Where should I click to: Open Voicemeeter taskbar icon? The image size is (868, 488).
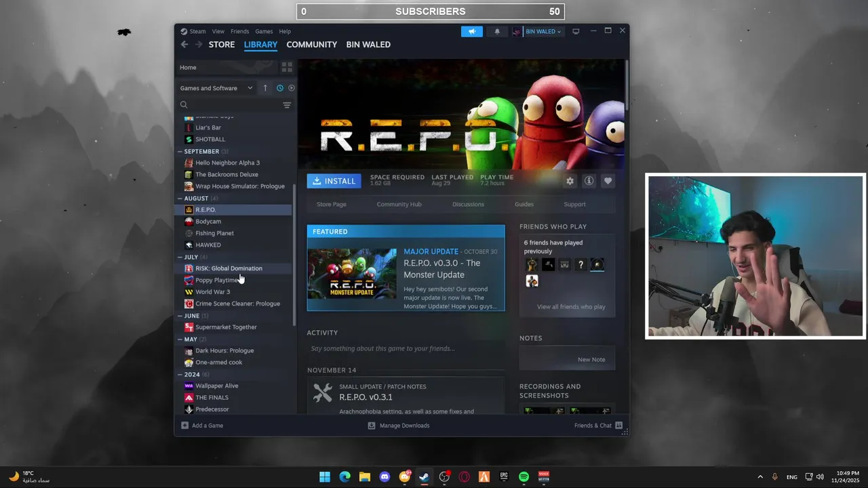[543, 477]
